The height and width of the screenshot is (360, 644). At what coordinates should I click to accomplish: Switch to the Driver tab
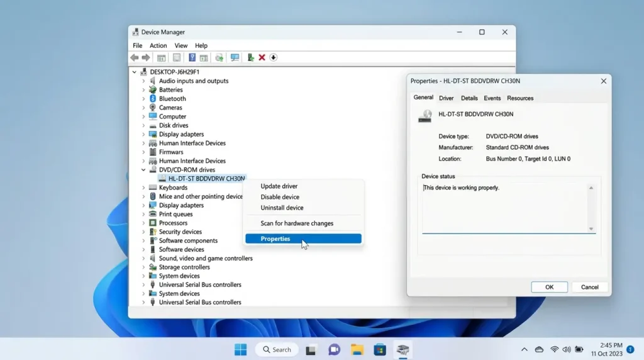coord(446,98)
